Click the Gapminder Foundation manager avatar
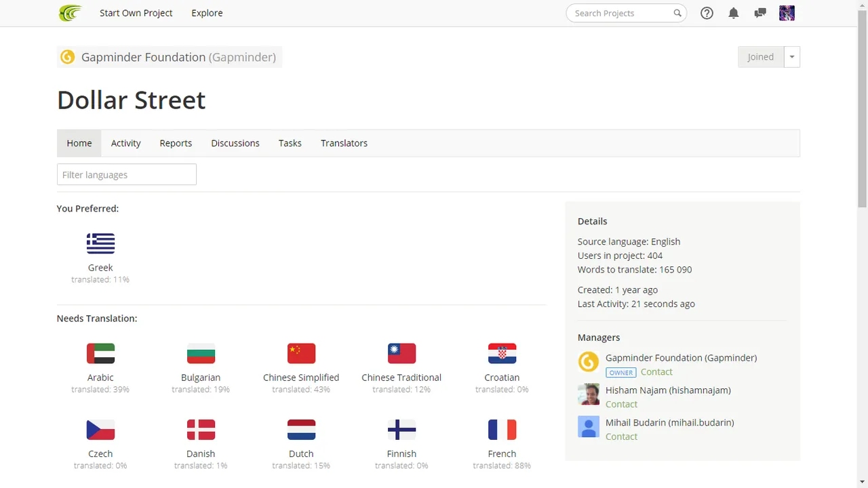This screenshot has width=868, height=488. coord(588,362)
